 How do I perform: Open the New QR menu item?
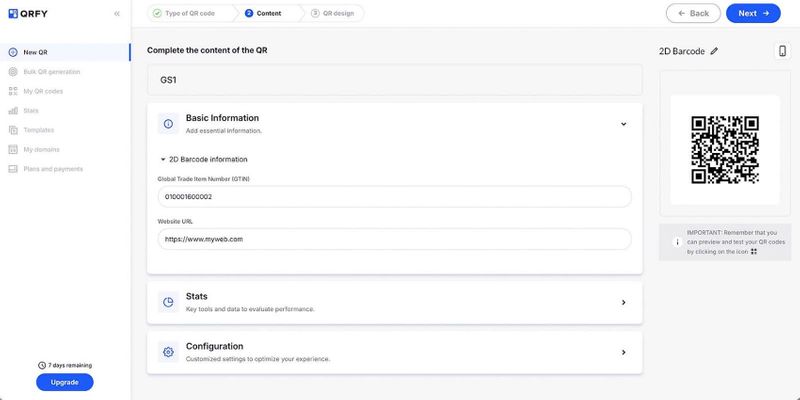(x=65, y=52)
